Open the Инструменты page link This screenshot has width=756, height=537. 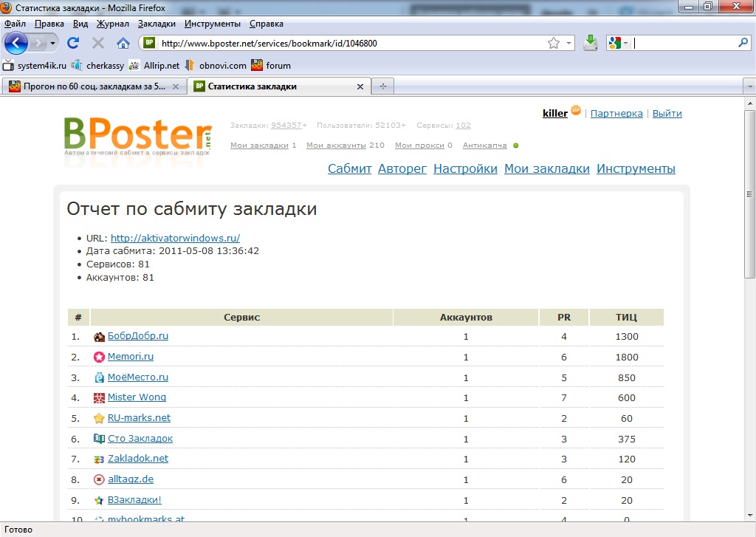click(x=636, y=169)
